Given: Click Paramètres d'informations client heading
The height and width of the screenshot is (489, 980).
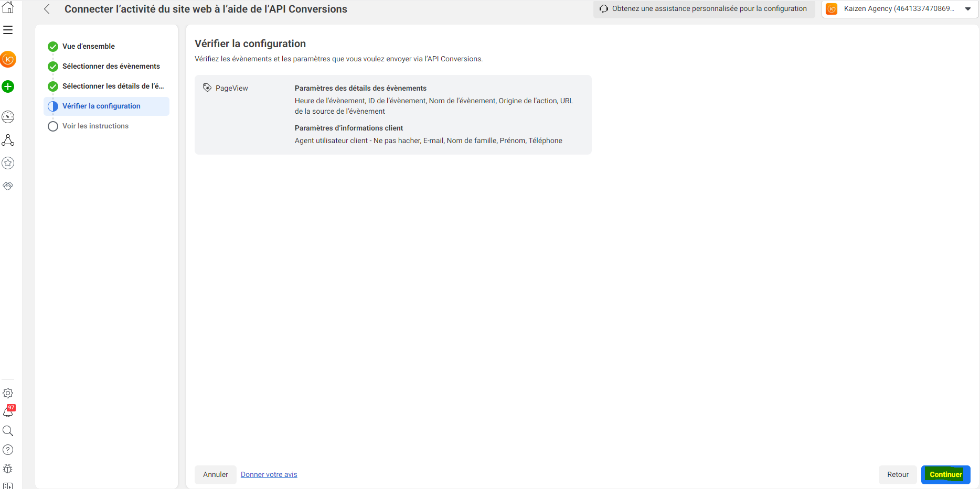Looking at the screenshot, I should 349,128.
